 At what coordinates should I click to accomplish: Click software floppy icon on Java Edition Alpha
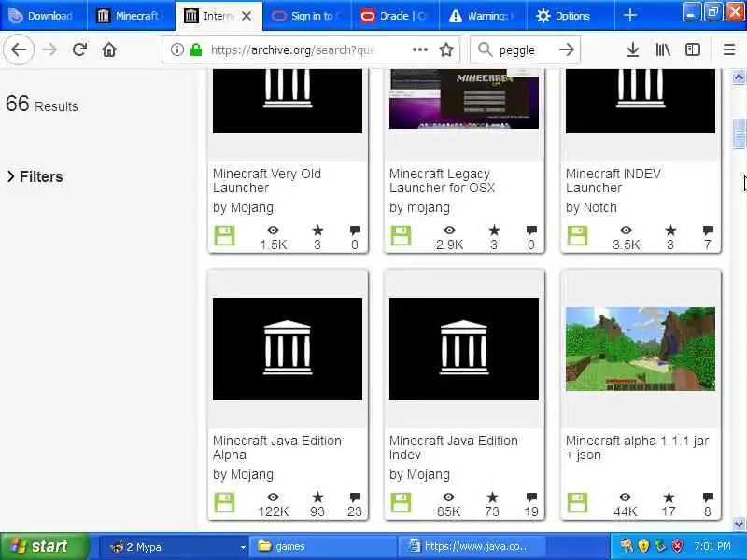point(224,502)
